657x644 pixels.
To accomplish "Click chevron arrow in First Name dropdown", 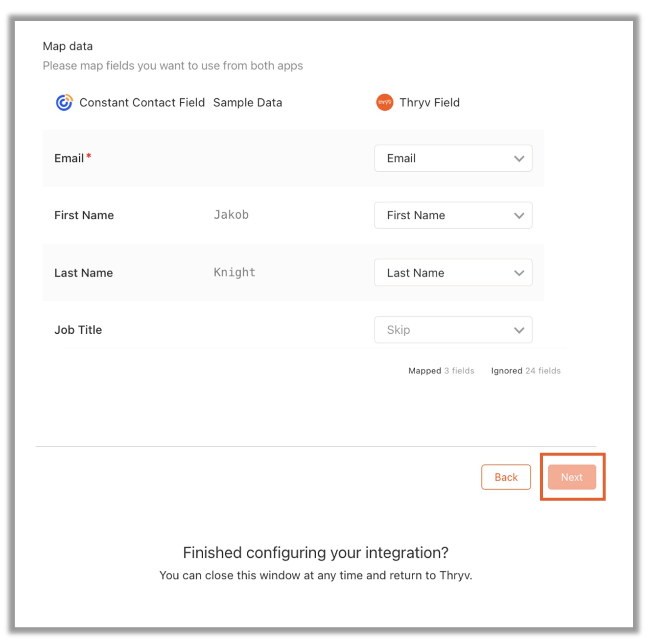I will click(x=519, y=216).
